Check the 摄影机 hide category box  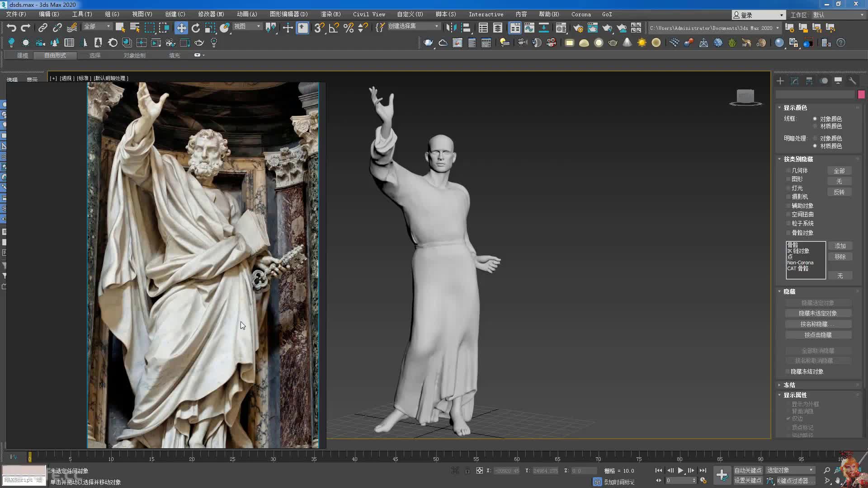tap(788, 197)
